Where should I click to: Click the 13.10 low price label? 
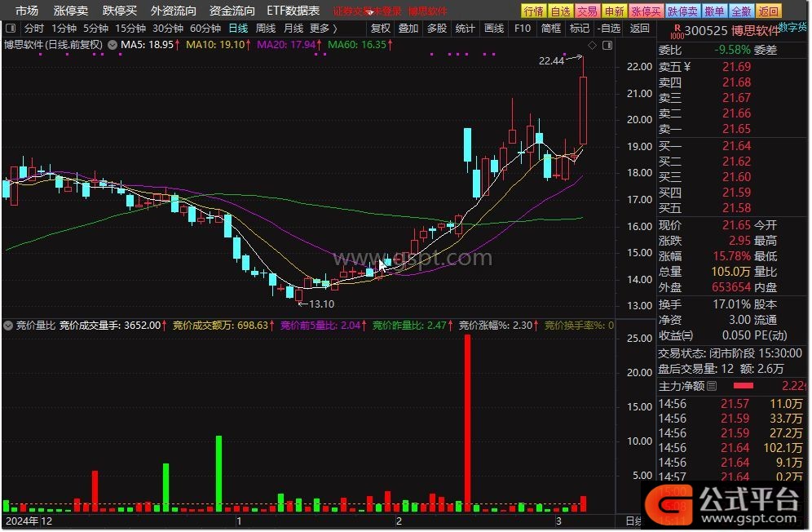(321, 304)
